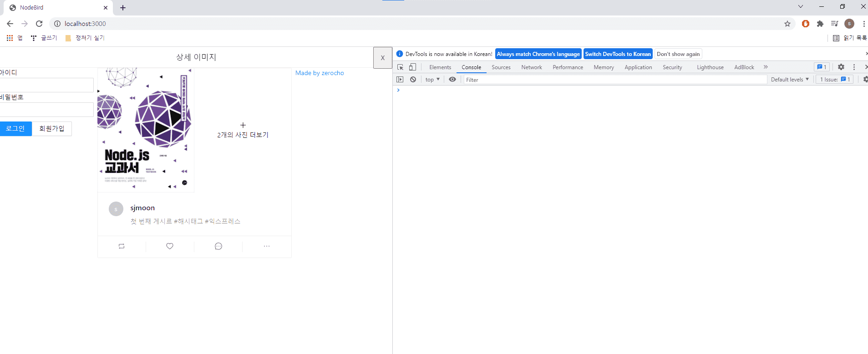The height and width of the screenshot is (354, 868).
Task: Click the retweet icon under sjmoon's post
Action: pos(122,246)
